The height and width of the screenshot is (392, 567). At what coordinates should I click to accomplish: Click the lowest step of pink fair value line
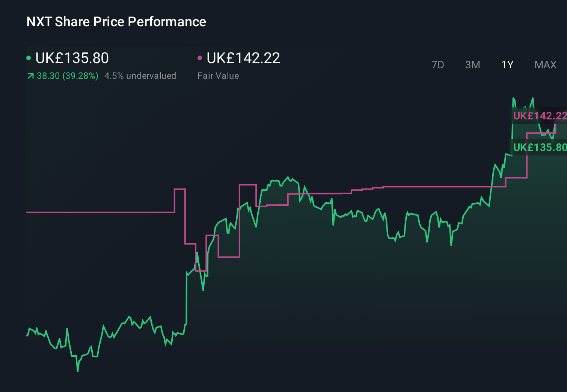201,271
